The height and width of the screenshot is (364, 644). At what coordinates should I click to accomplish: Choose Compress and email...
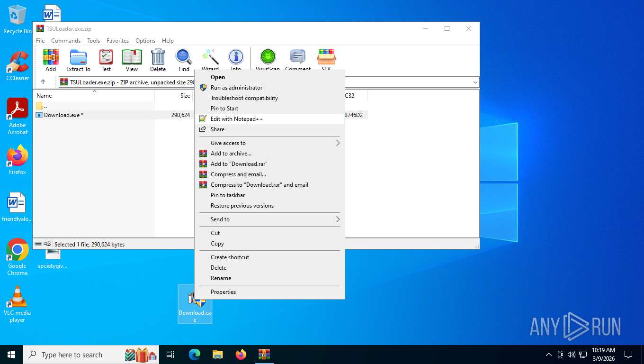click(x=269, y=174)
